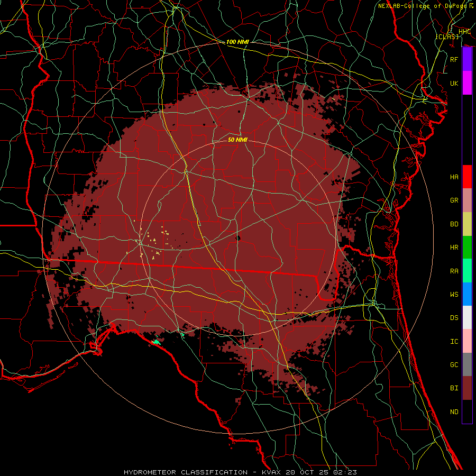476x476 pixels.
Task: Click the green rain echo on the coast
Action: coord(157,342)
